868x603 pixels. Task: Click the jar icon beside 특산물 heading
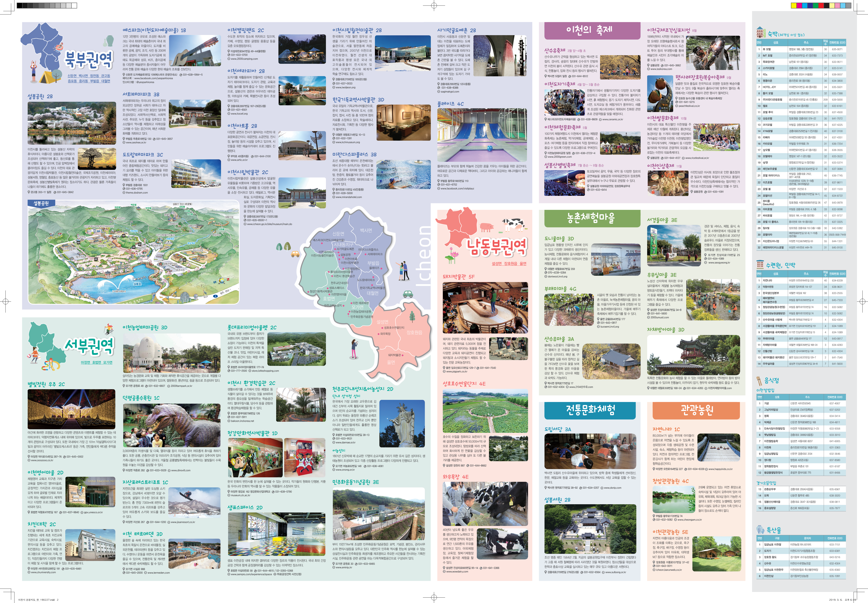[x=760, y=529]
